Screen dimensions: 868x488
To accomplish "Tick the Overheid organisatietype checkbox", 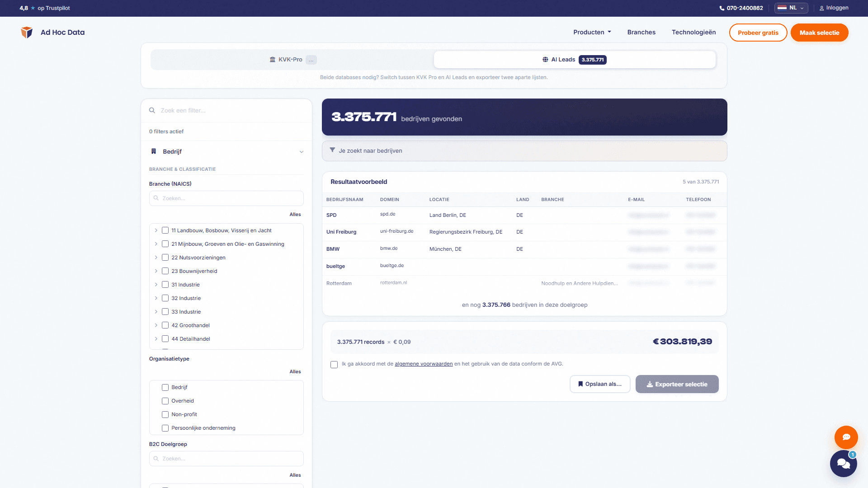I will click(x=165, y=401).
